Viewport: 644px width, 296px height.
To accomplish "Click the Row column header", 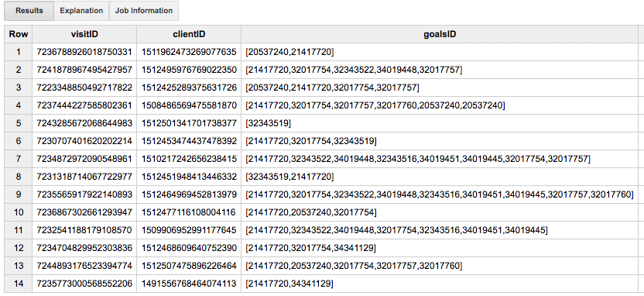I will point(19,34).
